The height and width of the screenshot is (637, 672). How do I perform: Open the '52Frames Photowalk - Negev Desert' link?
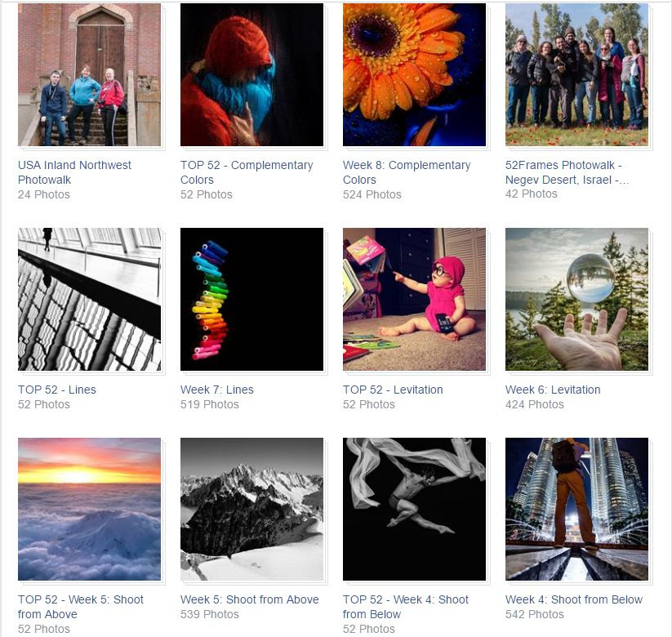tap(567, 172)
